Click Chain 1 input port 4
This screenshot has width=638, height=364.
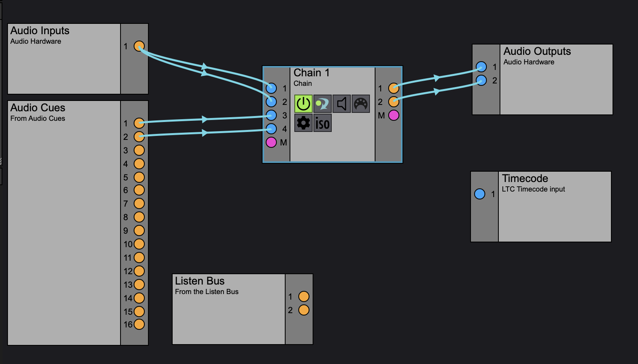271,129
